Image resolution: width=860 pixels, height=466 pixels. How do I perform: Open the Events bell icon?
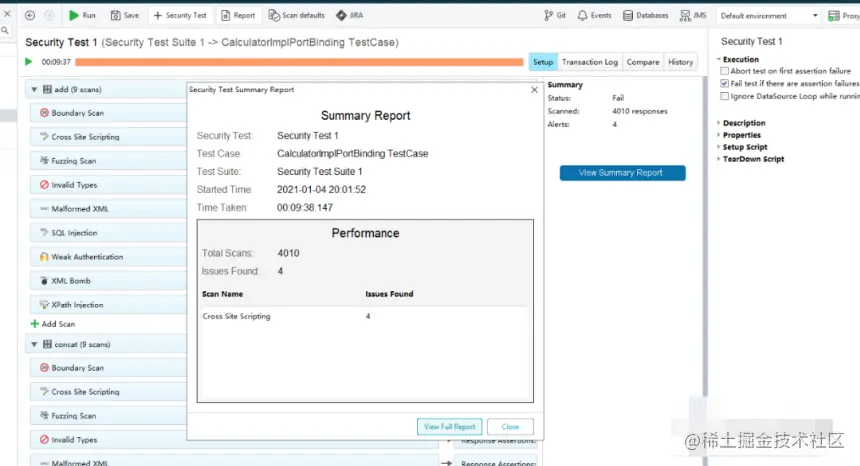coord(582,15)
